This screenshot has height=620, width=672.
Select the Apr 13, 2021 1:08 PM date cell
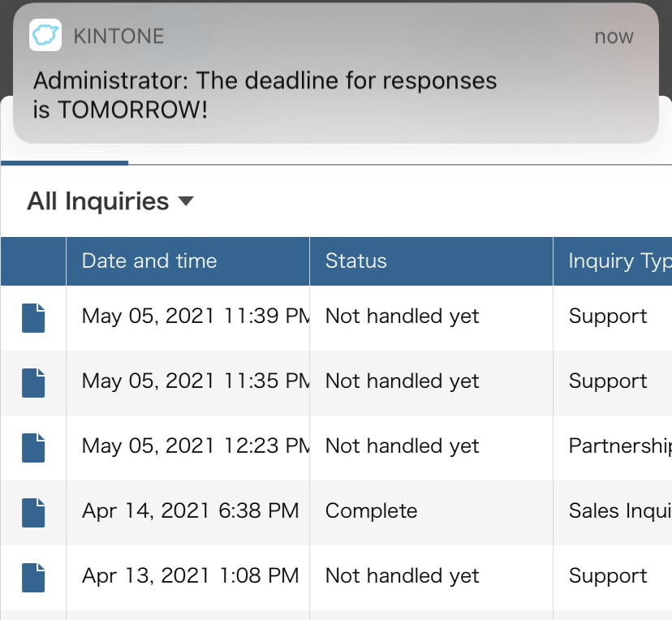pyautogui.click(x=190, y=576)
